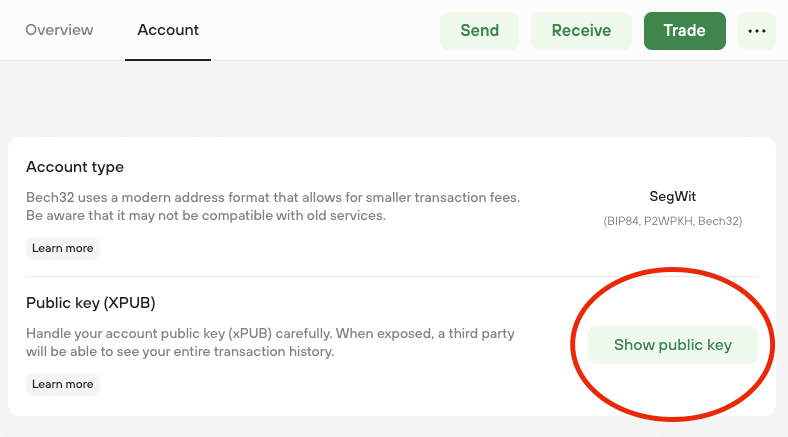
Task: Click the underline indicator beneath Account tab
Action: 168,60
